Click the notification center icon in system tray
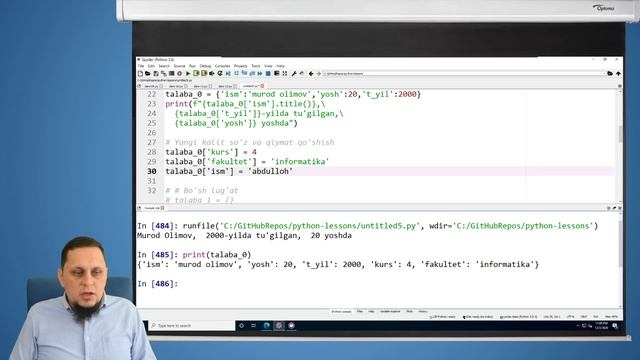This screenshot has width=640, height=360. (615, 326)
